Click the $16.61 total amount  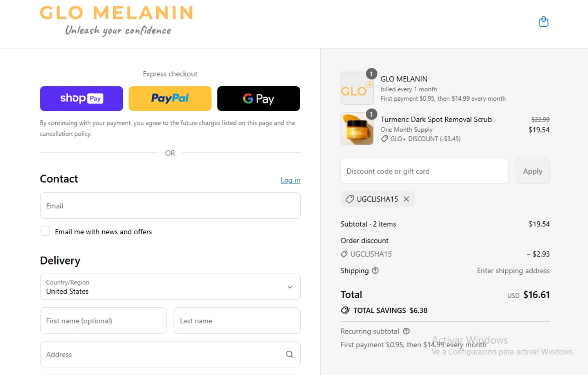(536, 295)
